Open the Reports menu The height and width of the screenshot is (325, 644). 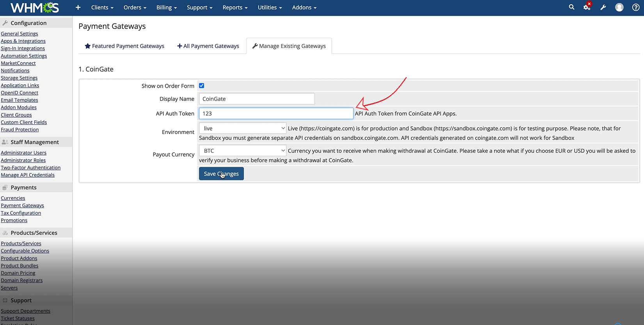pos(235,7)
